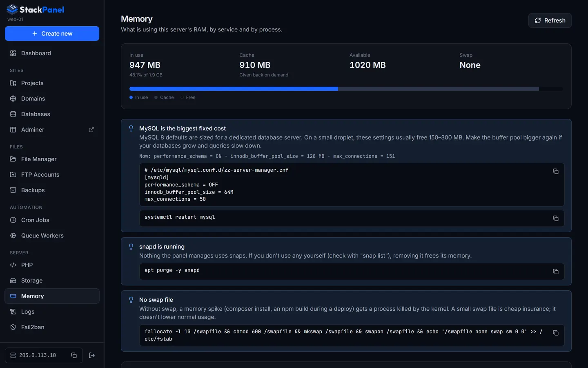Click the gray cache portion of memory bar
Image resolution: width=588 pixels, height=368 pixels.
[x=439, y=89]
